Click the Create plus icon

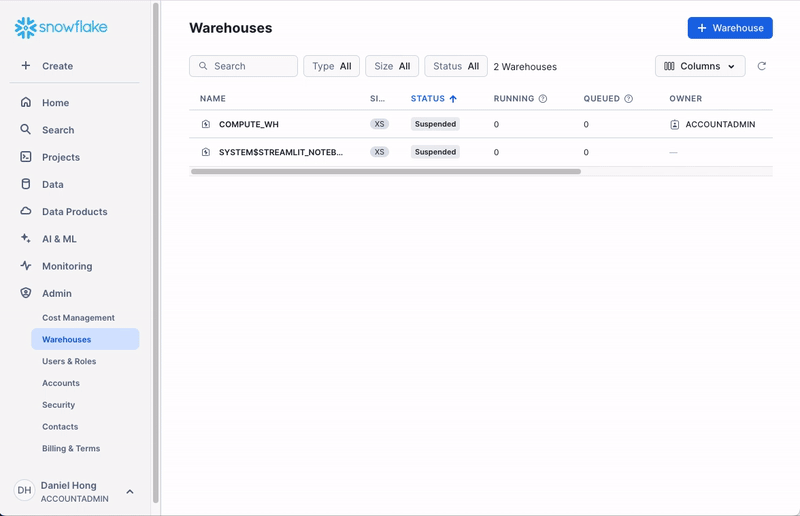26,65
